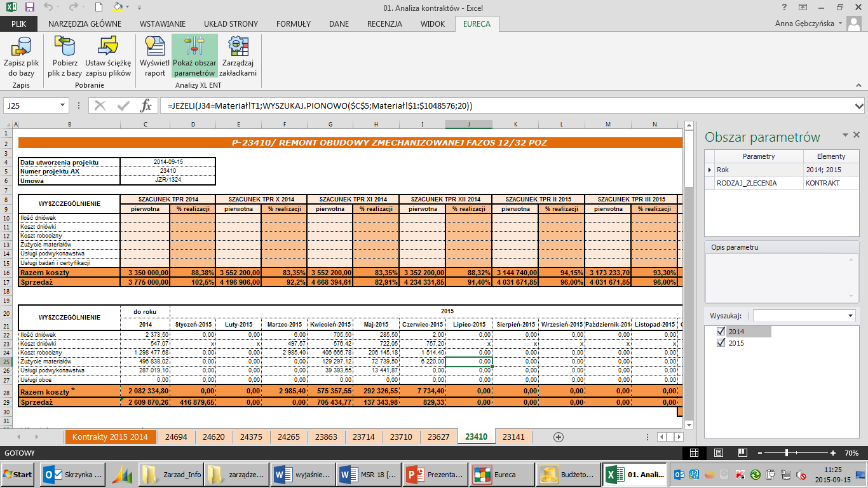Uncheck the 2015 checkbox

(721, 343)
